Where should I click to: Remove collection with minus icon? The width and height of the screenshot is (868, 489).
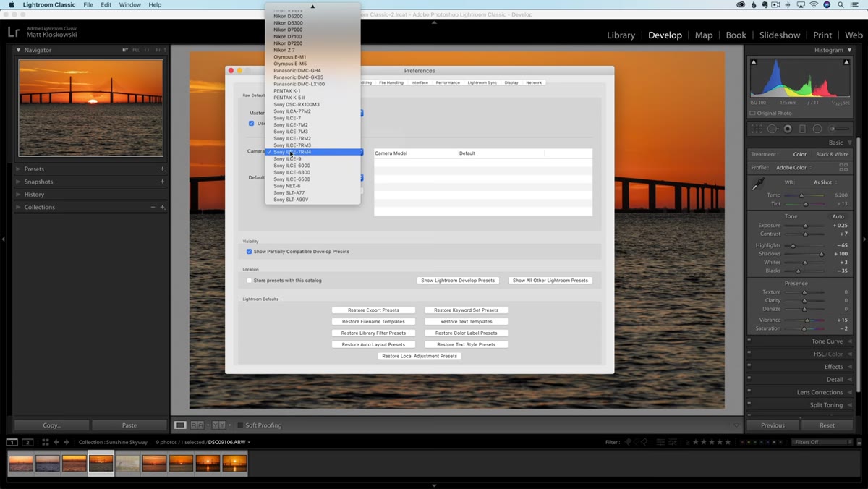click(x=153, y=207)
